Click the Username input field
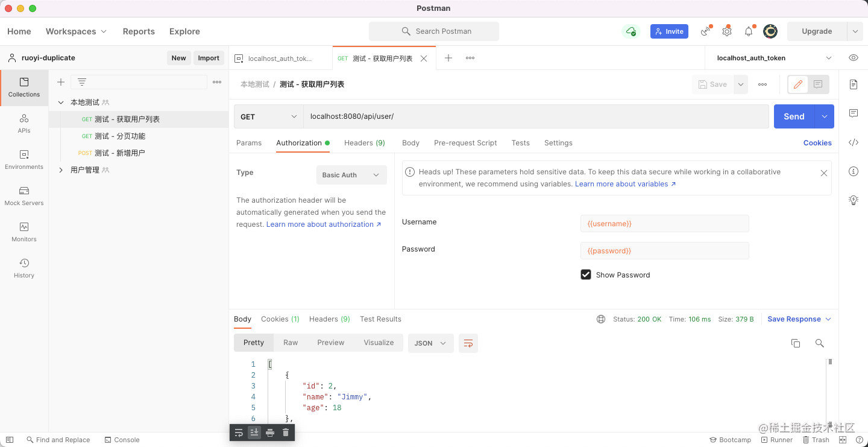868x447 pixels. coord(664,223)
